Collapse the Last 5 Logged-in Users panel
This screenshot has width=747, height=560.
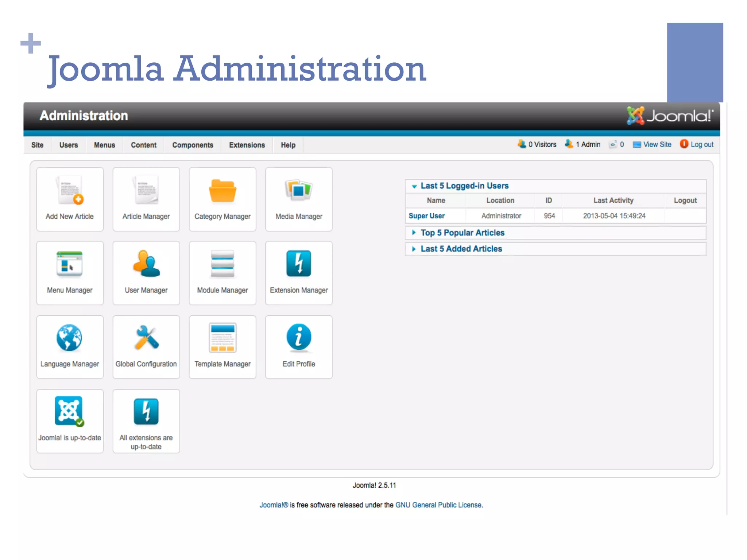point(556,186)
